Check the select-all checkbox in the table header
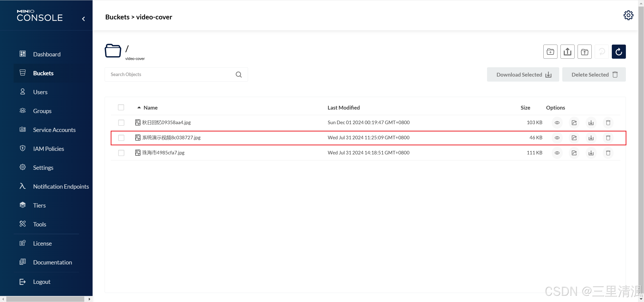This screenshot has width=644, height=302. (x=121, y=107)
